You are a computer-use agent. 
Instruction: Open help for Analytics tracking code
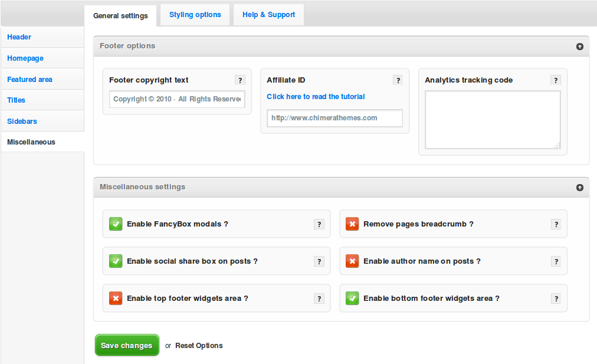pos(556,80)
